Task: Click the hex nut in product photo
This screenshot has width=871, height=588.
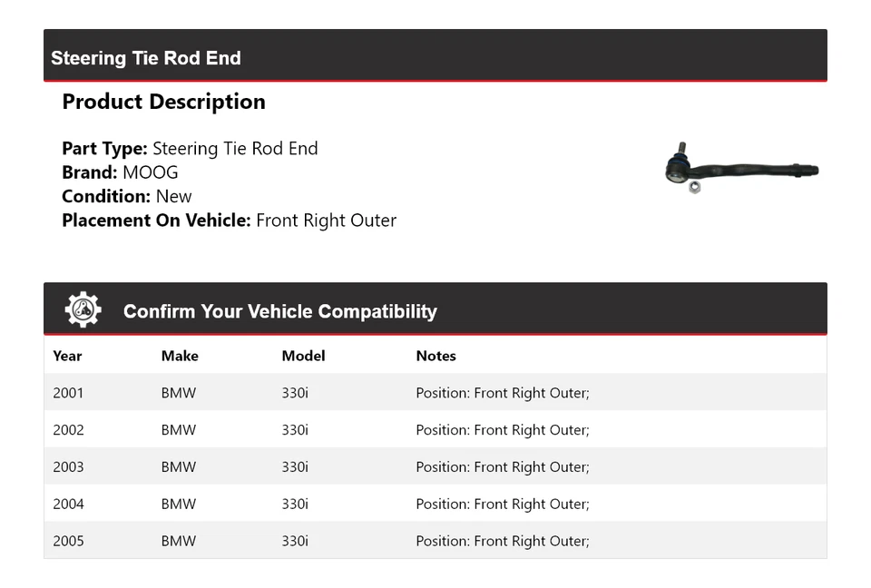Action: [694, 187]
